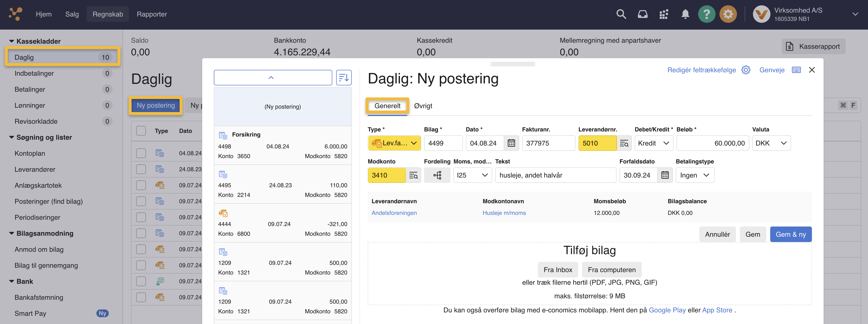Open the Betalingstype dropdown showing Ingen

click(x=695, y=175)
